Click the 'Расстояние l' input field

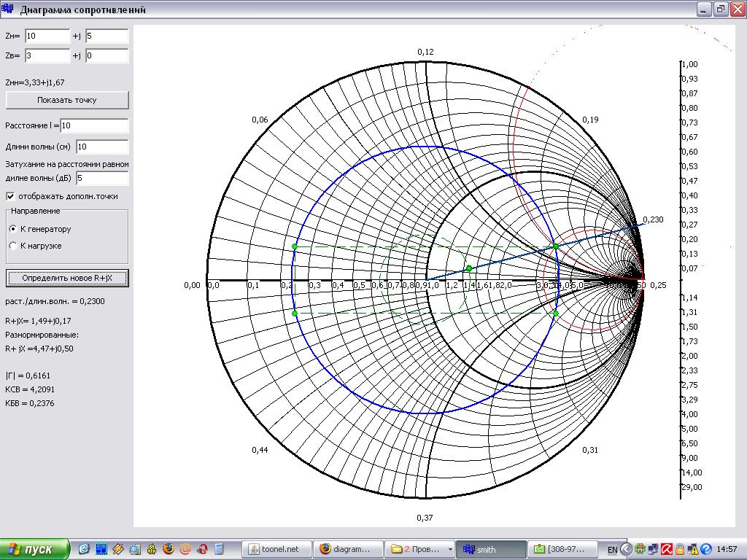[x=94, y=126]
